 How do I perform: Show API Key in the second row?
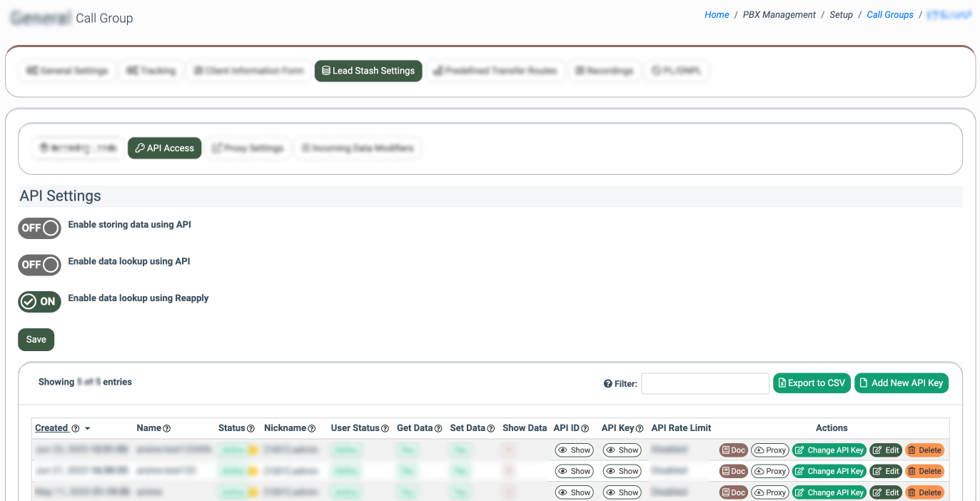pyautogui.click(x=622, y=471)
